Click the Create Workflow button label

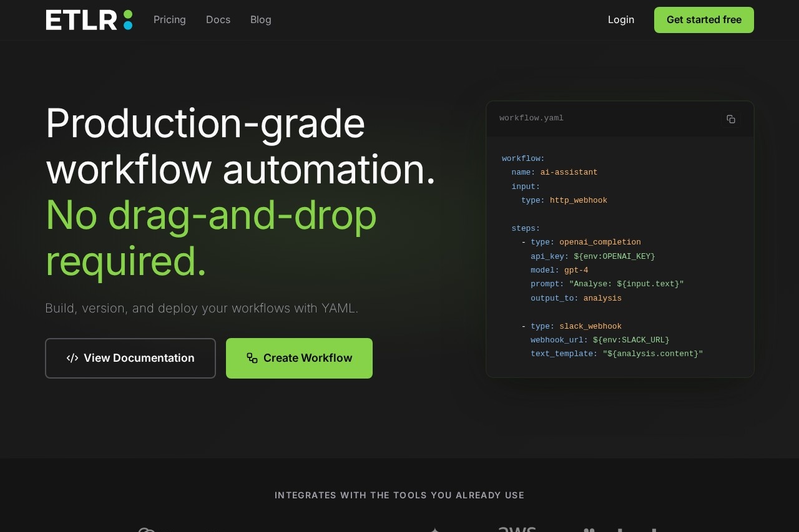click(x=308, y=358)
